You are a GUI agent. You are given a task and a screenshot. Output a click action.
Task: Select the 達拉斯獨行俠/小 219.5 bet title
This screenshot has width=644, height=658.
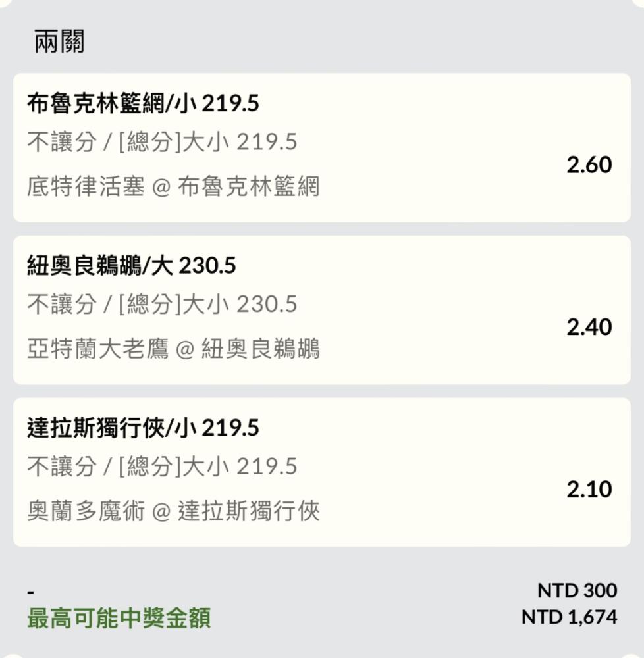[143, 428]
